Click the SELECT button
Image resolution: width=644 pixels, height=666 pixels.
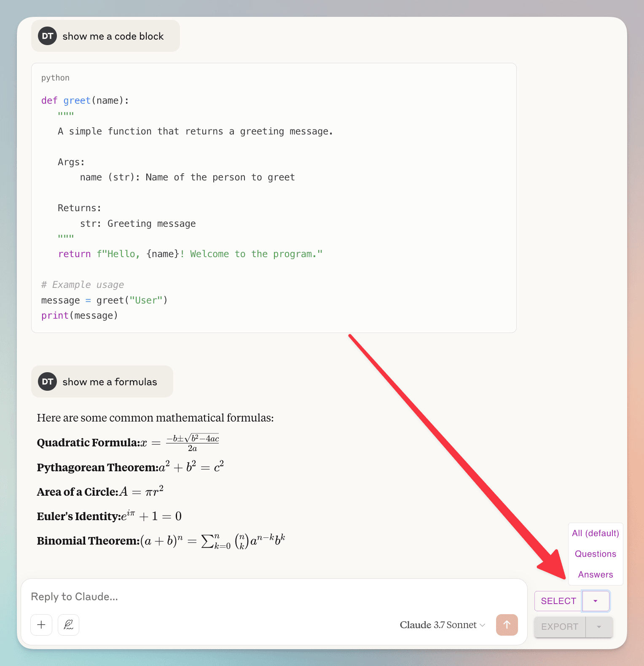point(558,601)
